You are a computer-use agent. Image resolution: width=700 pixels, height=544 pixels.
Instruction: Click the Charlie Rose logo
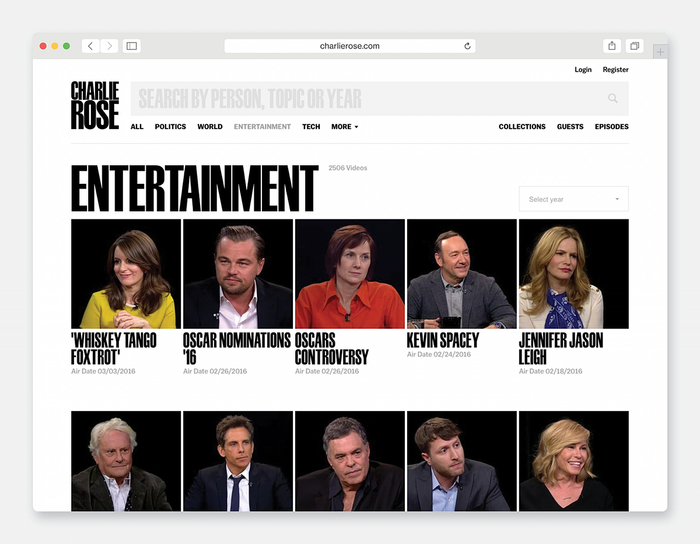95,105
